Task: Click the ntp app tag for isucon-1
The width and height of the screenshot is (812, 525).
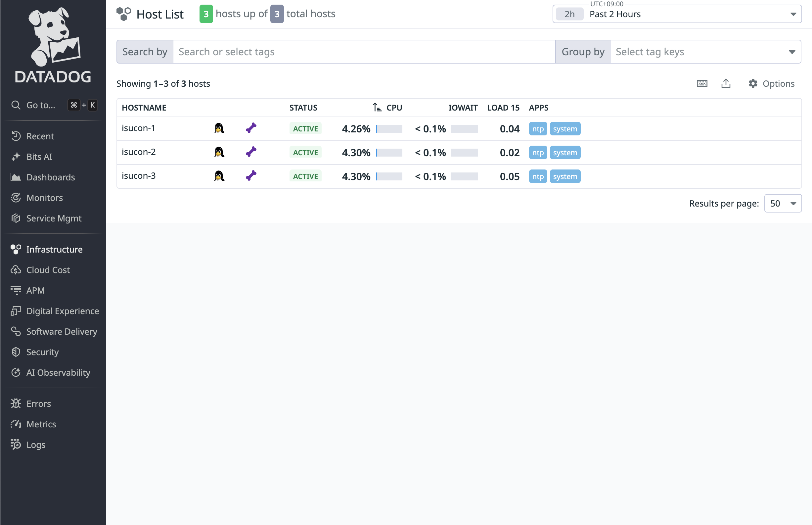Action: tap(537, 129)
